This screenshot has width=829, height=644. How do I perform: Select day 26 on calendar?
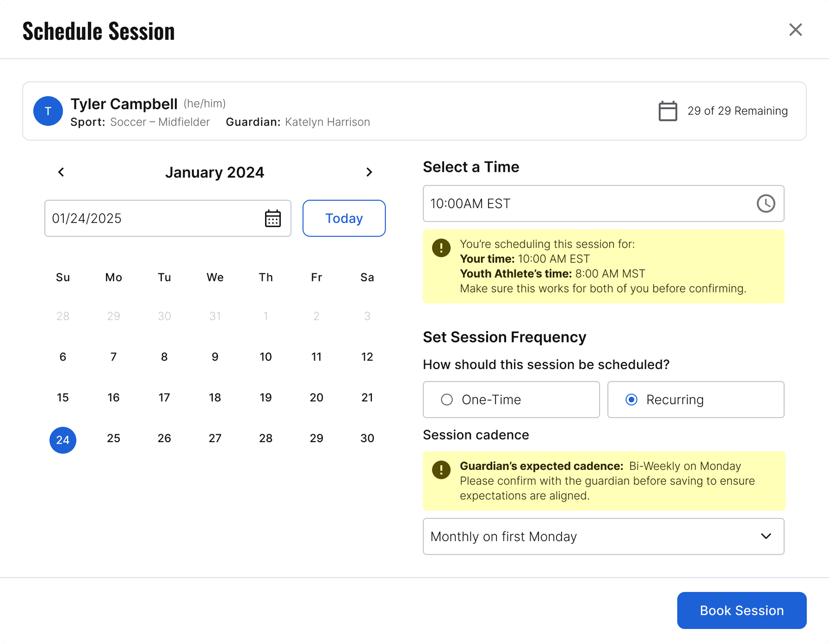coord(164,438)
